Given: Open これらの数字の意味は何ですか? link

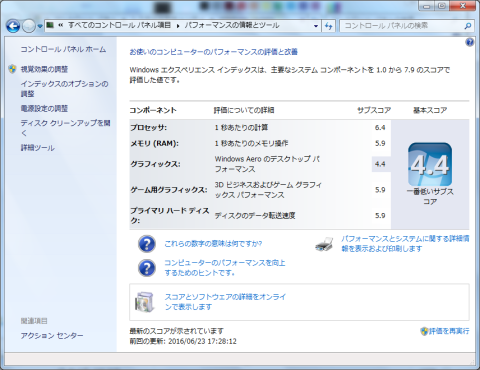Looking at the screenshot, I should [213, 244].
